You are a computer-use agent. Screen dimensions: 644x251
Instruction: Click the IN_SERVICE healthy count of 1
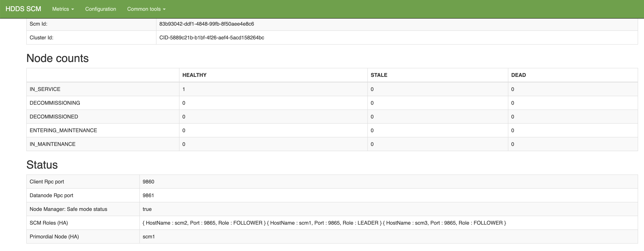click(x=184, y=89)
